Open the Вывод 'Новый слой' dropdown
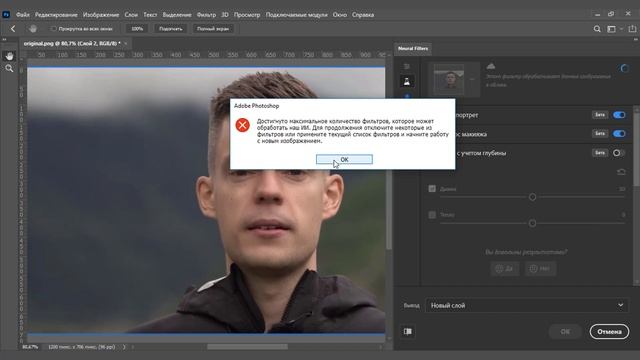Image resolution: width=640 pixels, height=360 pixels. coord(527,305)
